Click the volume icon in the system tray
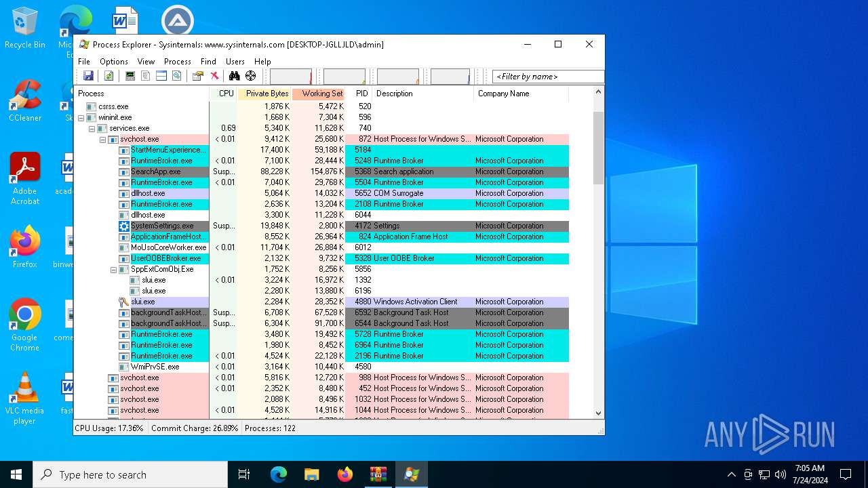This screenshot has width=868, height=488. (781, 474)
